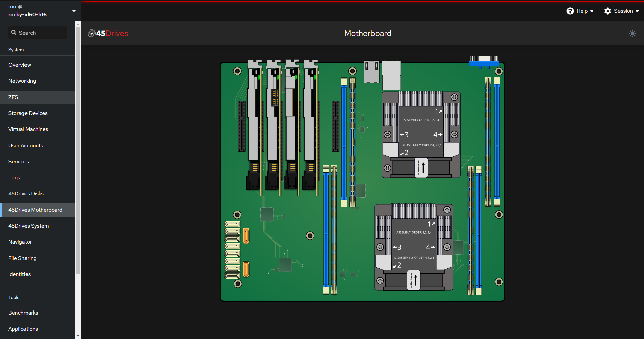
Task: Open 45Drives Disks
Action: coord(38,194)
